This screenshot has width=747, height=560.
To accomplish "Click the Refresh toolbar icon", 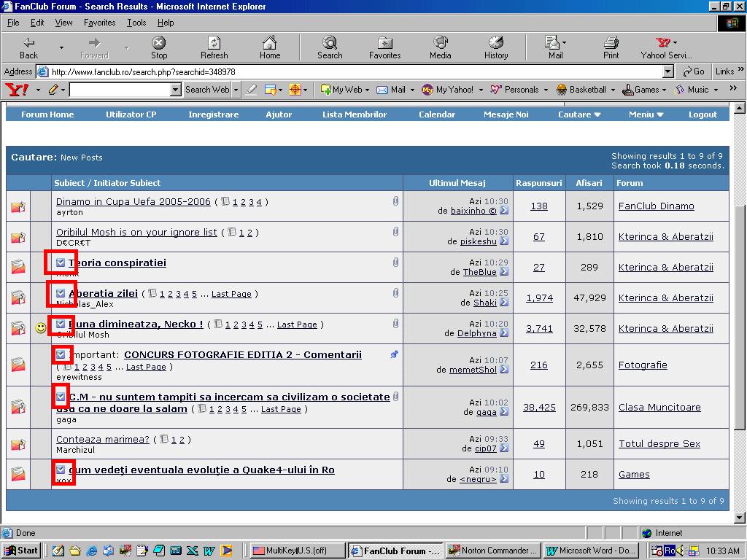I will (x=214, y=47).
